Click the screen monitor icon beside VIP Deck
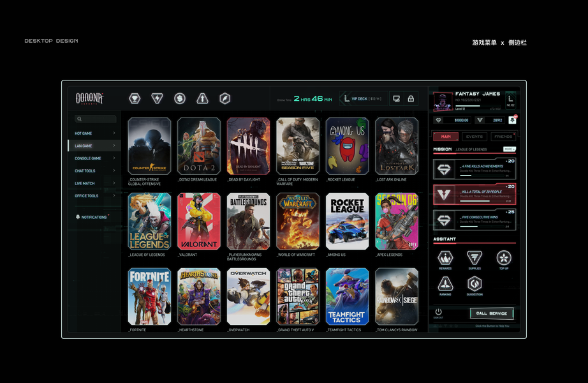This screenshot has height=383, width=588. 397,99
